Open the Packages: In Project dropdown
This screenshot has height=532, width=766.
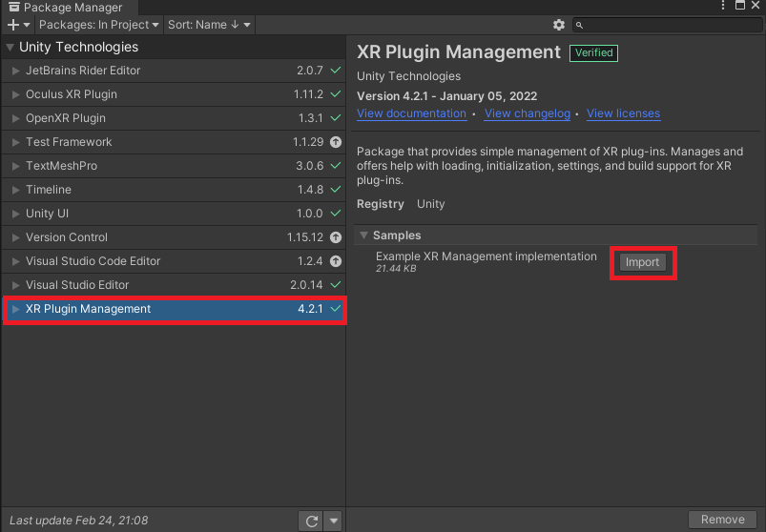click(x=98, y=25)
